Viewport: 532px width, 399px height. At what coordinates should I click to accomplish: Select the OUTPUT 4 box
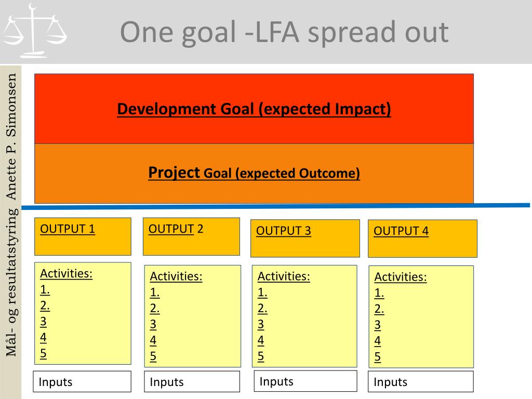tap(422, 238)
